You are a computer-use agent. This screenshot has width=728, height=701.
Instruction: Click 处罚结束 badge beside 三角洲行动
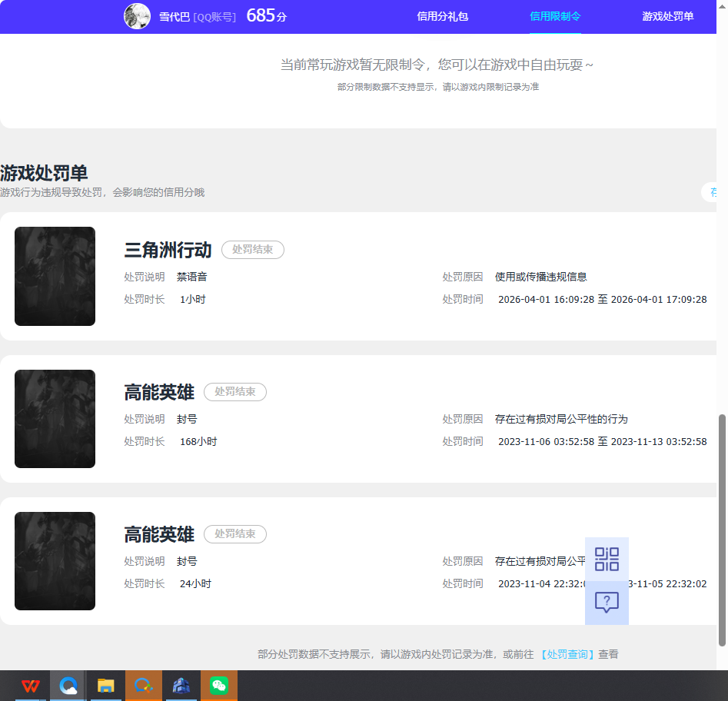[x=253, y=250]
